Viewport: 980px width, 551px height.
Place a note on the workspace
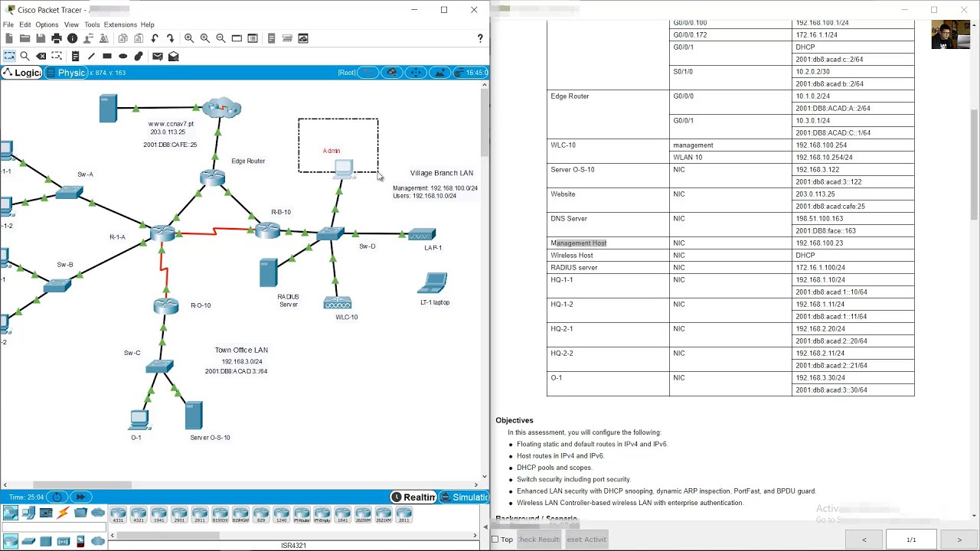click(75, 56)
